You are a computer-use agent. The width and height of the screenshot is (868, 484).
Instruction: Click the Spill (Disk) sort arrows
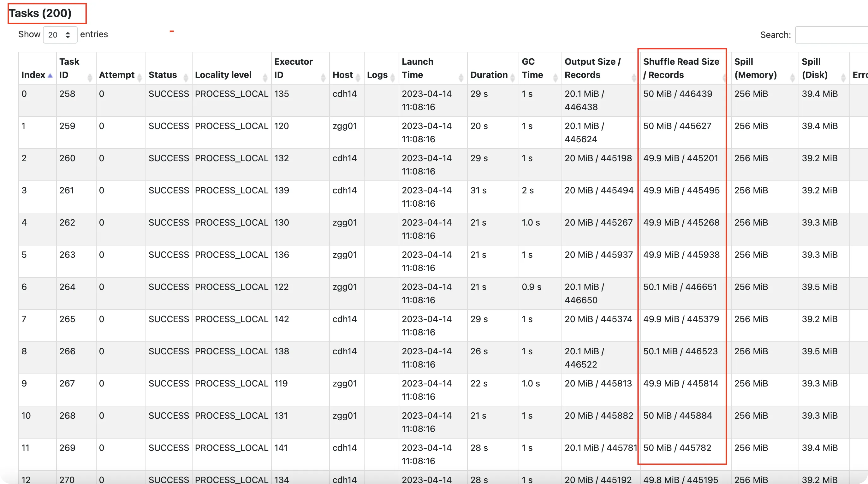click(x=843, y=78)
